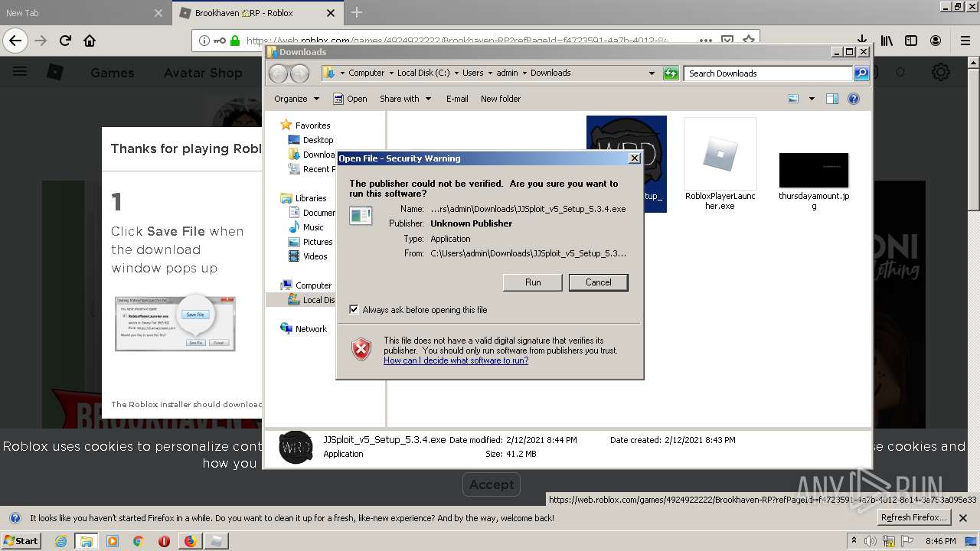Close the New Tab browser tab
Viewport: 980px width, 551px height.
point(158,13)
